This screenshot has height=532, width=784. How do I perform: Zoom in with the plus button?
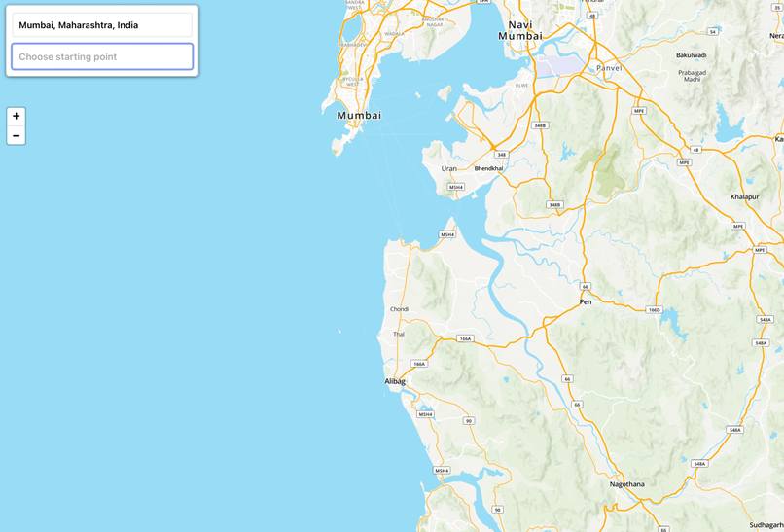(x=16, y=117)
